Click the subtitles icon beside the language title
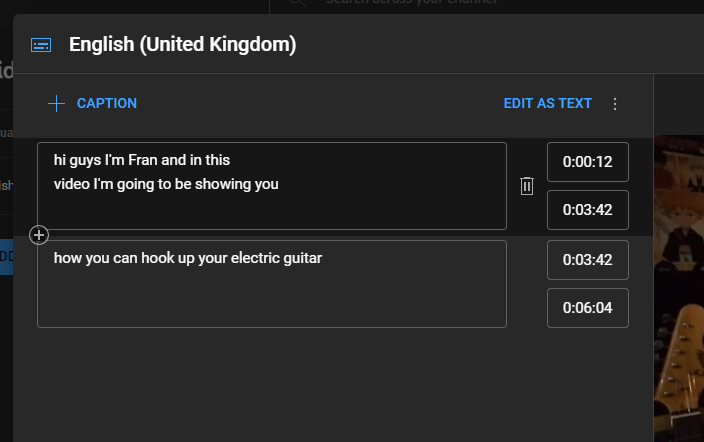Image resolution: width=704 pixels, height=442 pixels. click(x=41, y=45)
